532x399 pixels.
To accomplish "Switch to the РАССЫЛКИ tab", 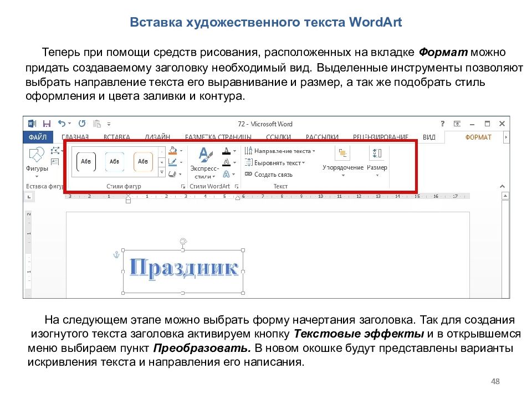I will (322, 137).
